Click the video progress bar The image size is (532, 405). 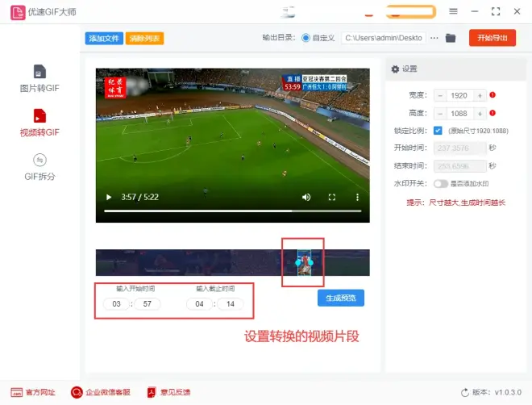[232, 211]
